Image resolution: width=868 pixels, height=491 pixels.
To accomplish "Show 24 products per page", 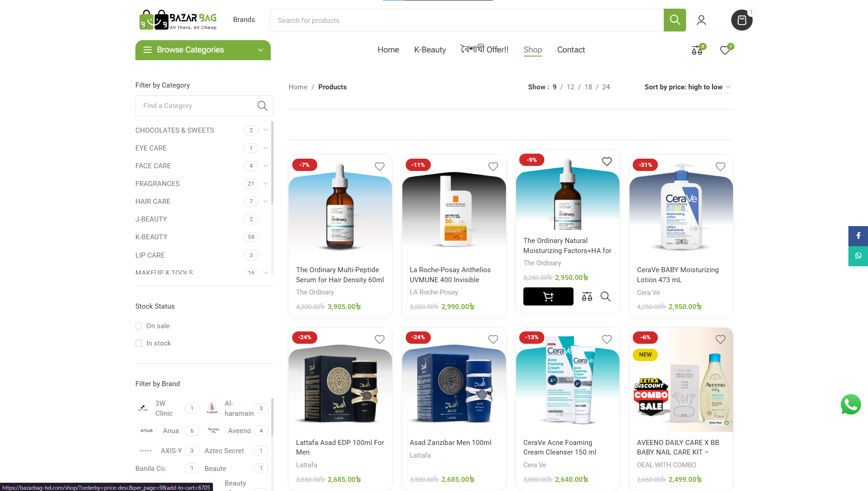I will pos(606,87).
